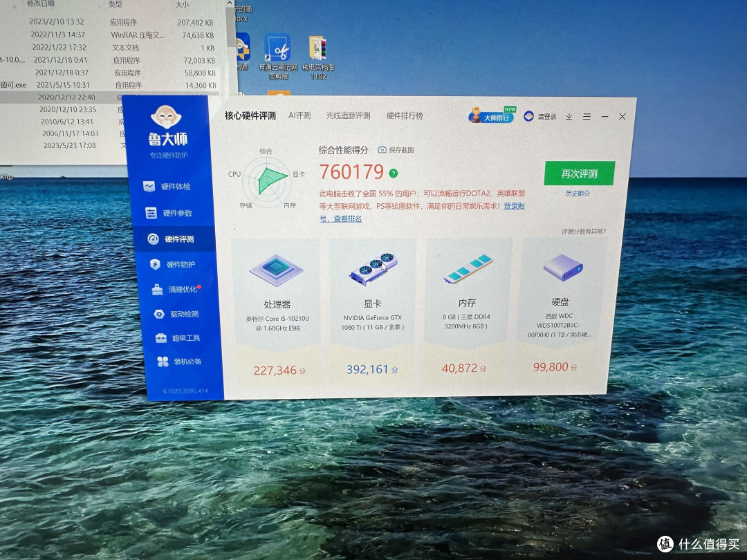Open the 历史跑分 link
Viewport: 747px width, 560px height.
578,193
